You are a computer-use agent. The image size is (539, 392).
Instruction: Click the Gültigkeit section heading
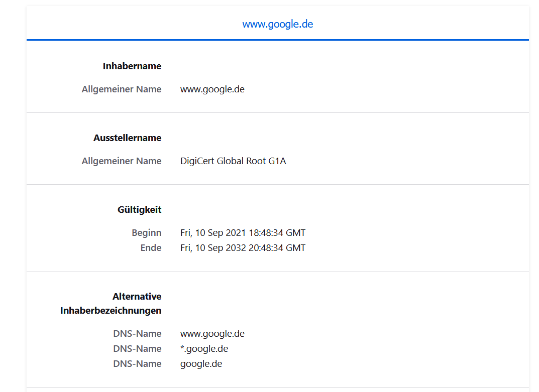[x=139, y=210]
